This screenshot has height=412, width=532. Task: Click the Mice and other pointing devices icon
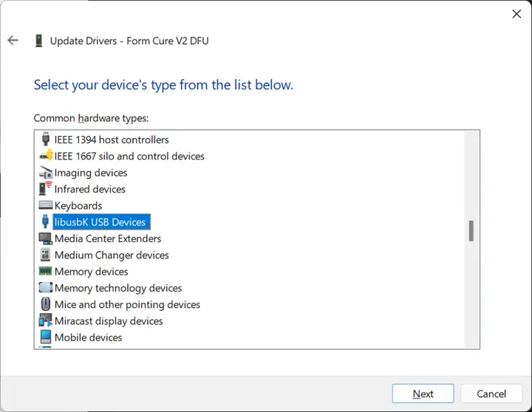46,303
